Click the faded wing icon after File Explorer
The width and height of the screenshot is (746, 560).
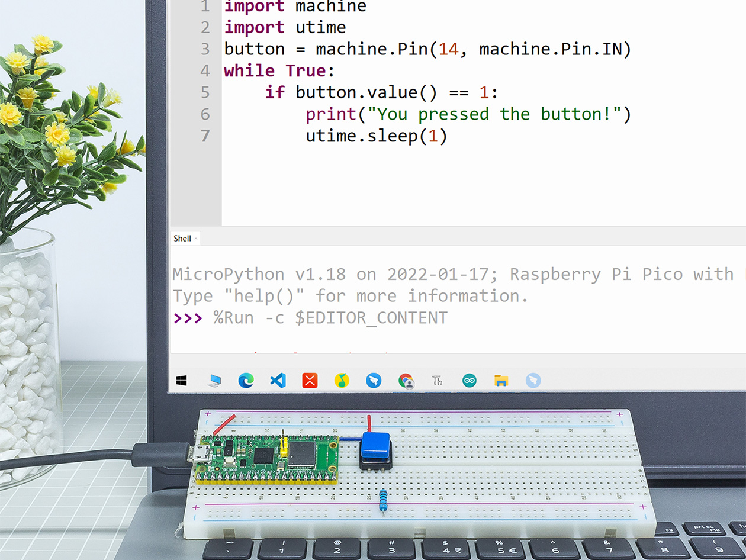[533, 381]
